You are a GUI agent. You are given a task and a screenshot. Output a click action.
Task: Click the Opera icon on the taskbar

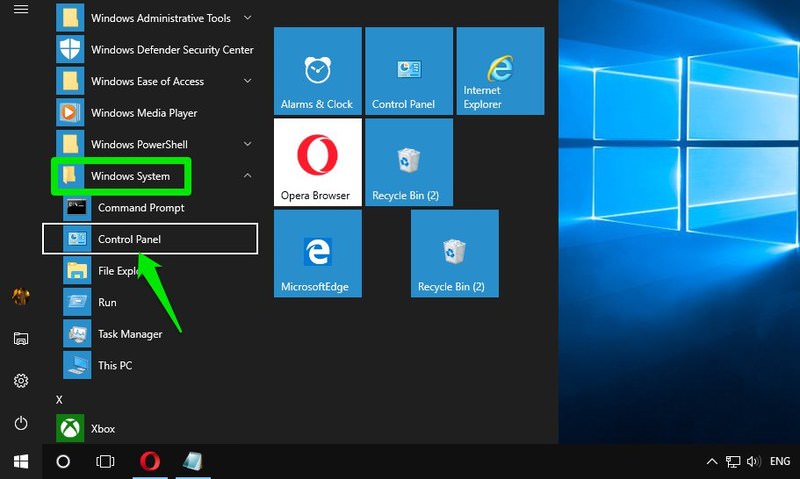(x=149, y=461)
